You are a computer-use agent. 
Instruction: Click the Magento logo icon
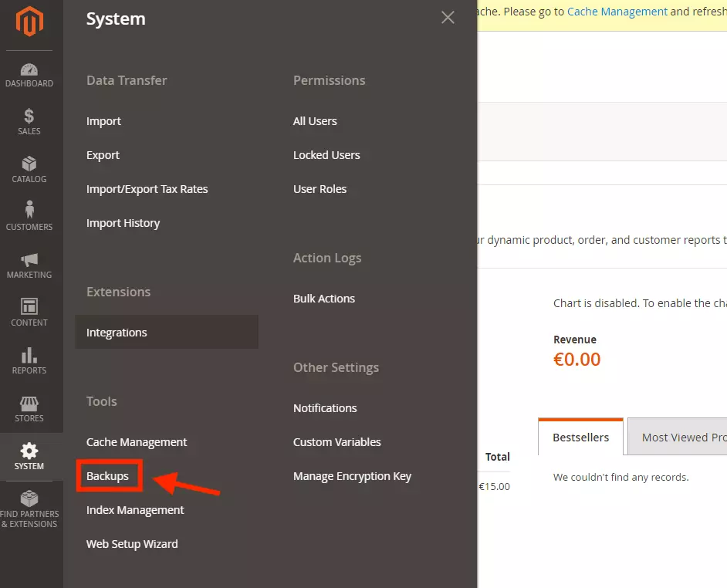click(x=29, y=22)
